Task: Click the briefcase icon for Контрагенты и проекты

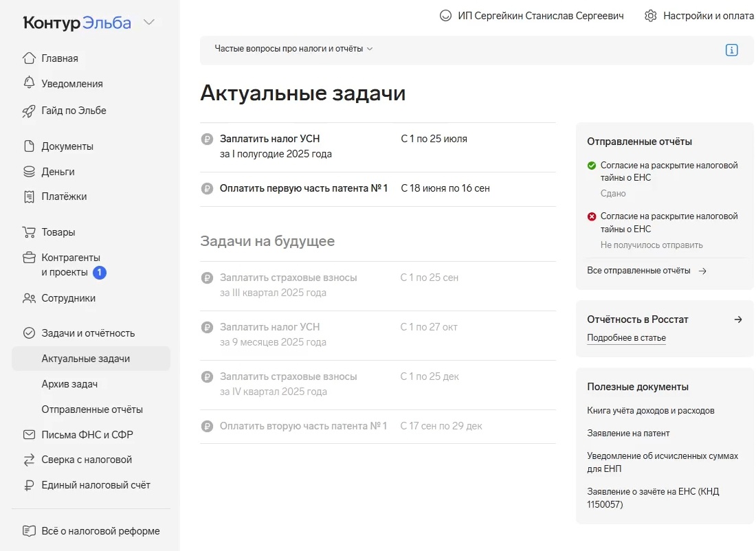Action: click(x=29, y=258)
